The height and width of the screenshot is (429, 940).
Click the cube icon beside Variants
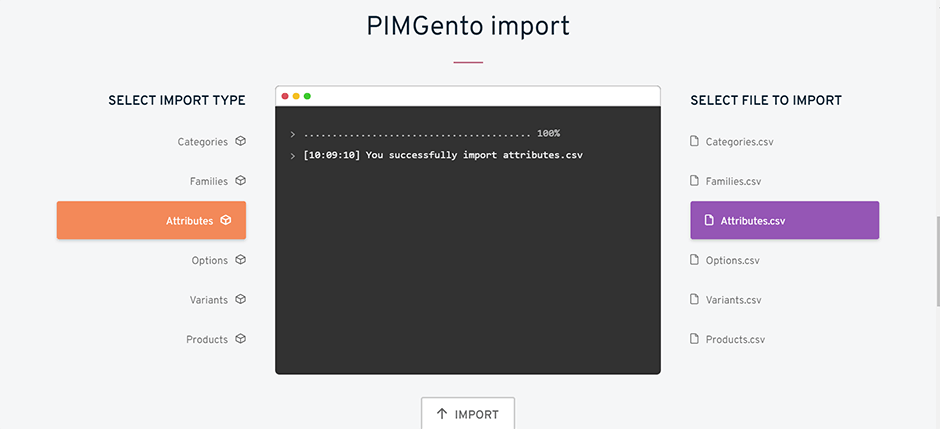tap(240, 299)
